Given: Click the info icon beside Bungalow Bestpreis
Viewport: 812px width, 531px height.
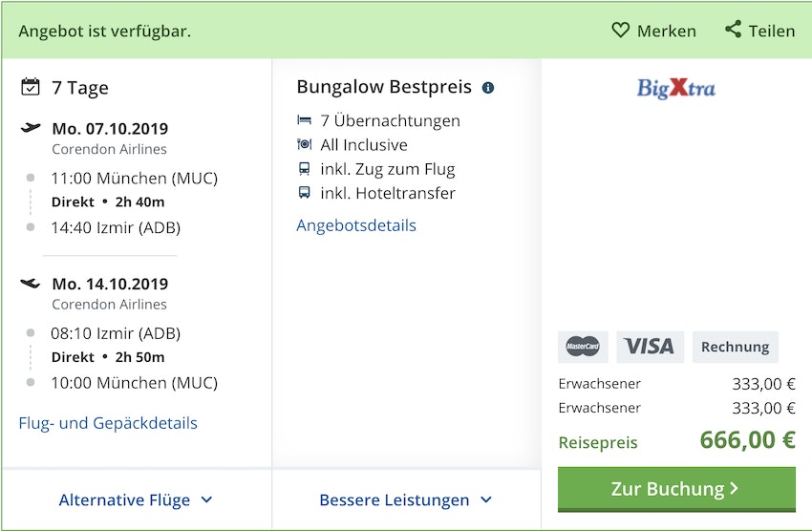Looking at the screenshot, I should 488,88.
